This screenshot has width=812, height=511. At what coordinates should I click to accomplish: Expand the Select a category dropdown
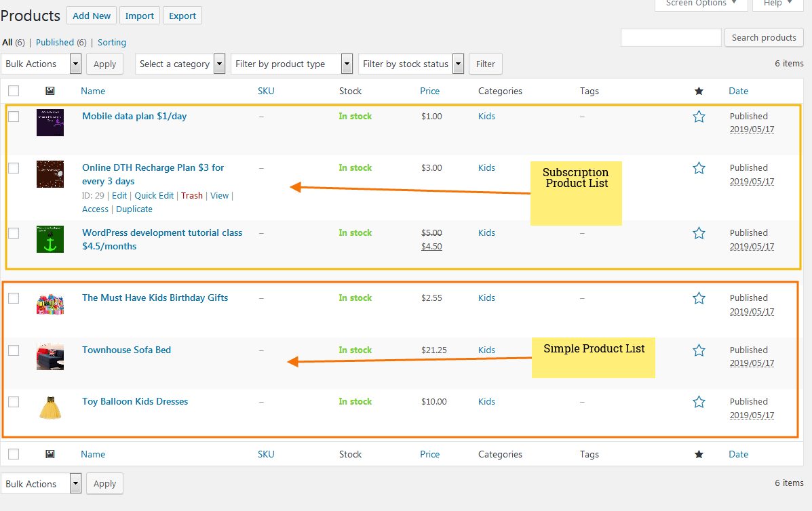click(180, 64)
